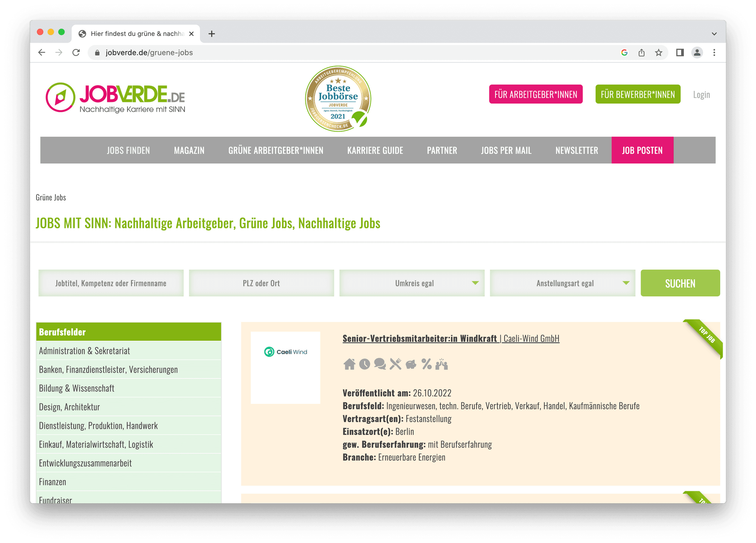Close the Jobverde browser tab

(191, 34)
